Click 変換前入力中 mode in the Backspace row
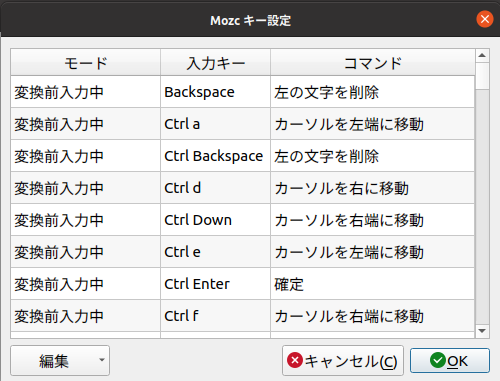The height and width of the screenshot is (381, 500). tap(86, 92)
